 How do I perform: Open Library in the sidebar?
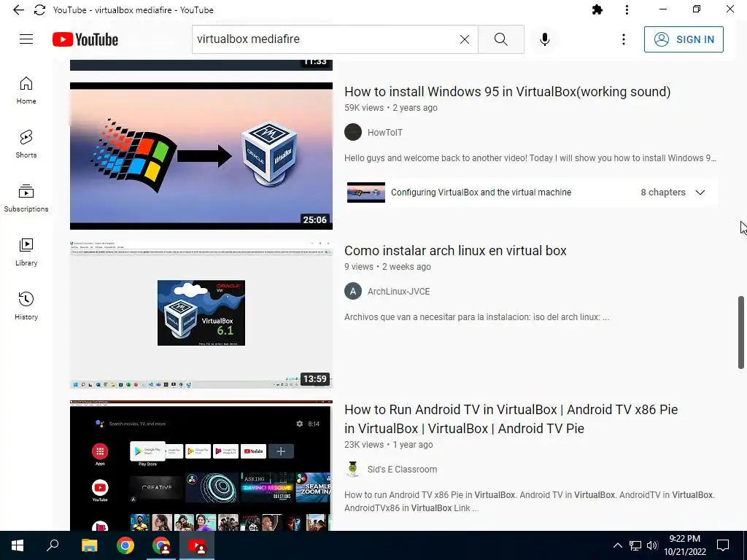(26, 252)
